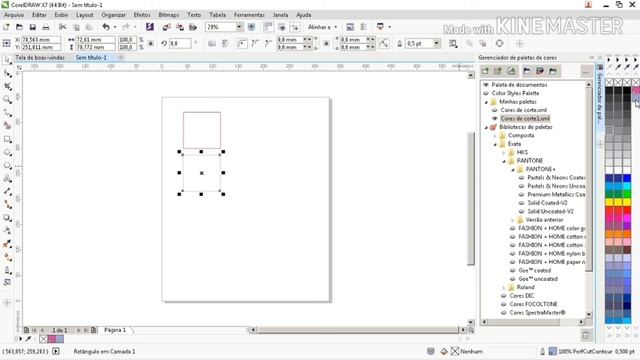Open the zoom level dropdown
Image resolution: width=640 pixels, height=360 pixels.
pos(239,27)
